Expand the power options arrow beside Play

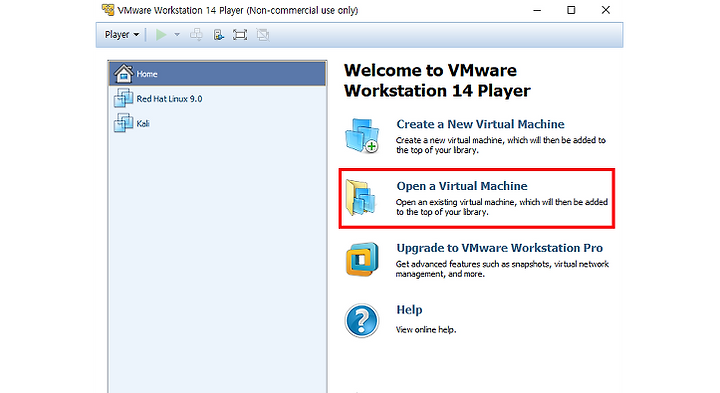[x=177, y=34]
